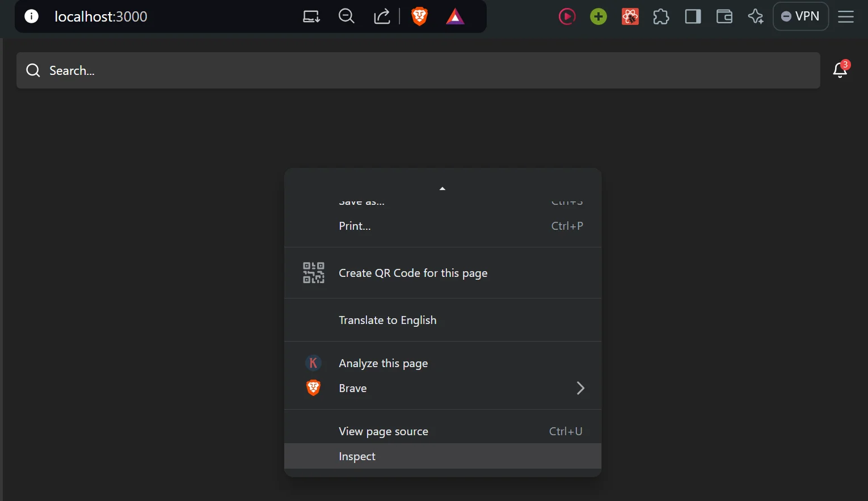Expand the Brave submenu chevron

tap(580, 388)
